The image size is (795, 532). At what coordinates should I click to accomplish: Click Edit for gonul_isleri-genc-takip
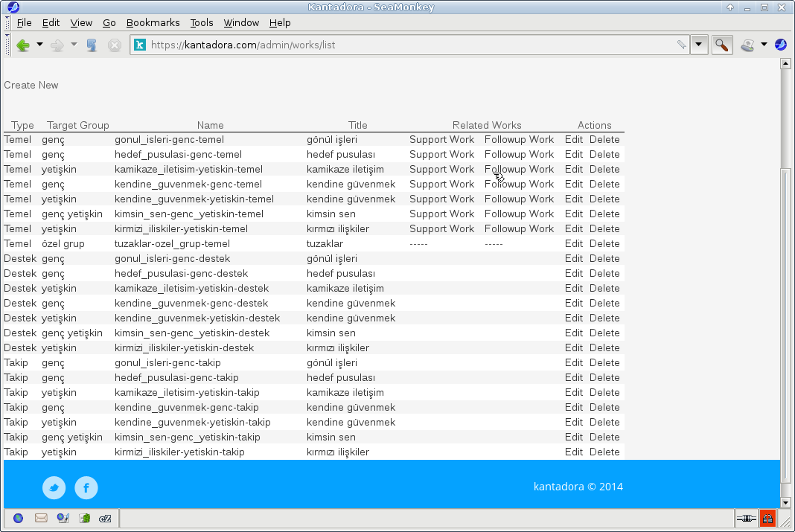(573, 363)
